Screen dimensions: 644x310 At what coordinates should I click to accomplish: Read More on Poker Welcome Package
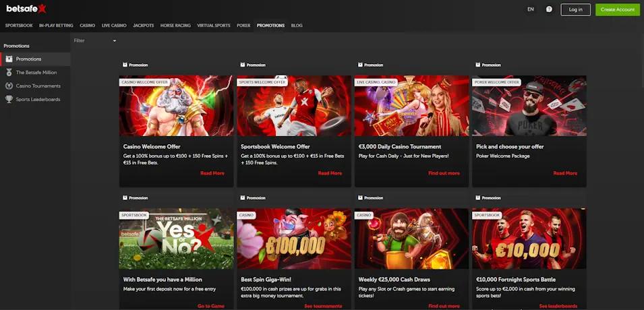pyautogui.click(x=565, y=173)
